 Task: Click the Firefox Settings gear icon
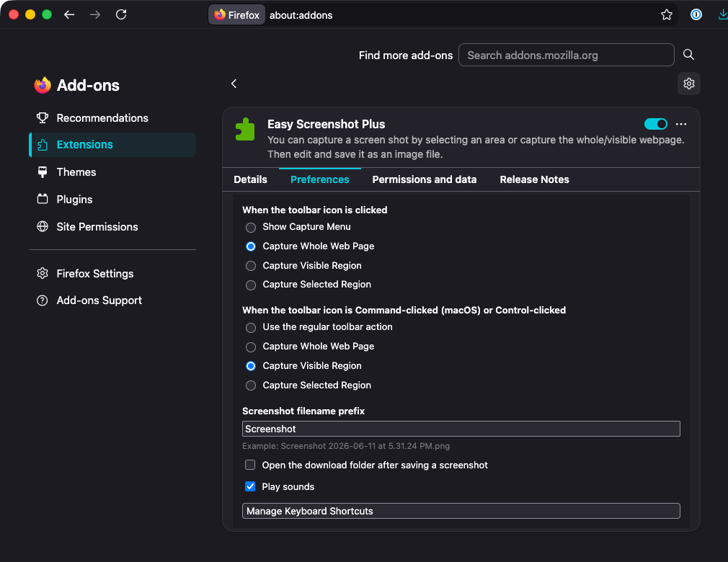click(x=43, y=273)
